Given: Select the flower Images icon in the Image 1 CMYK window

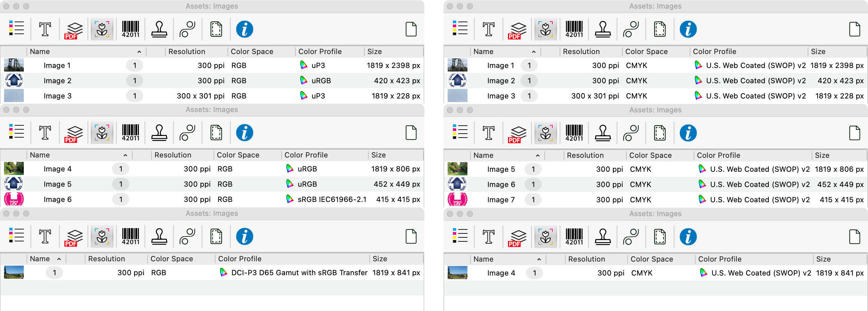Looking at the screenshot, I should pos(545,29).
